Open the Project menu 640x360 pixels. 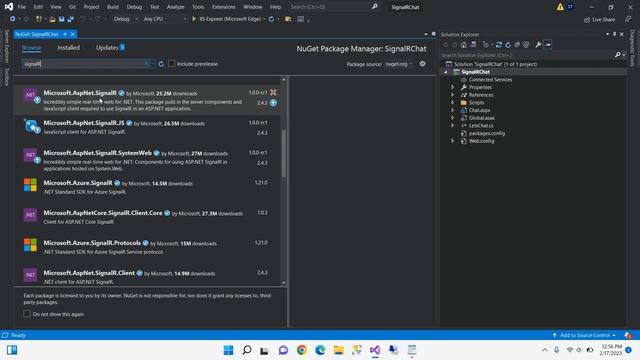point(91,7)
